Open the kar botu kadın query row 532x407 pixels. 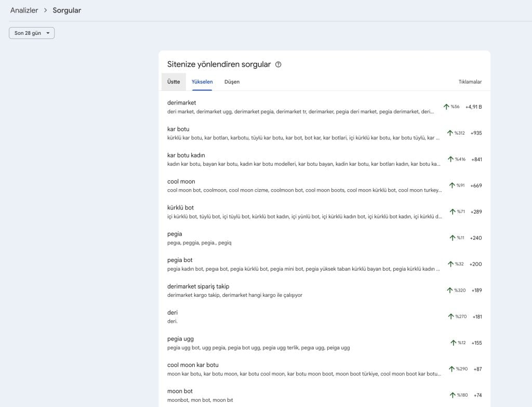tap(186, 155)
